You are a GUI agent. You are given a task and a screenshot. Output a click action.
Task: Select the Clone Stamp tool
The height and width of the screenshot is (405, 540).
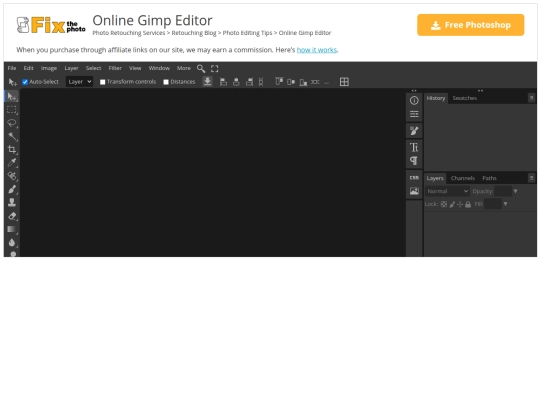click(12, 202)
